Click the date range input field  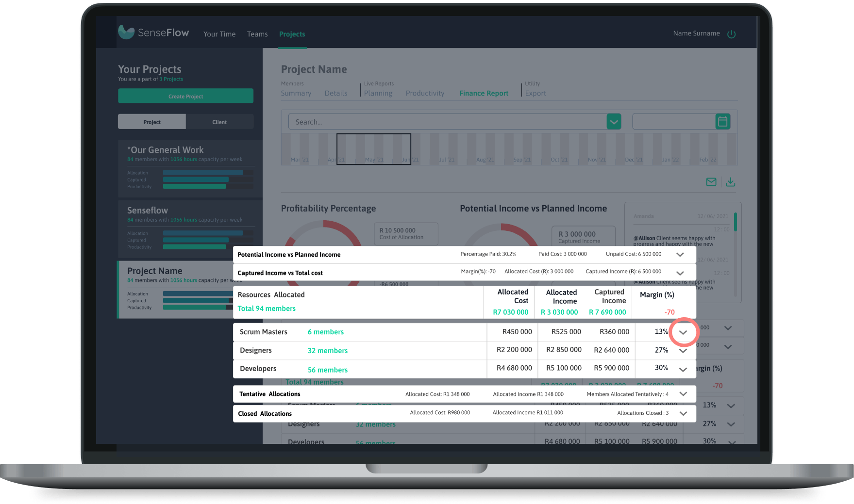click(674, 121)
